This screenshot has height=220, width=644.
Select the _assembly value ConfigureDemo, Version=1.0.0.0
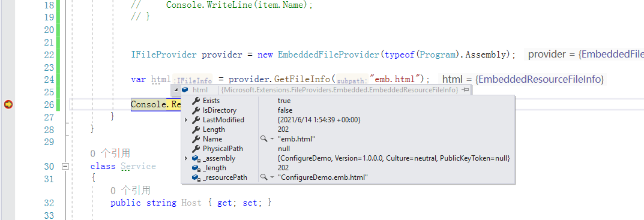[394, 158]
